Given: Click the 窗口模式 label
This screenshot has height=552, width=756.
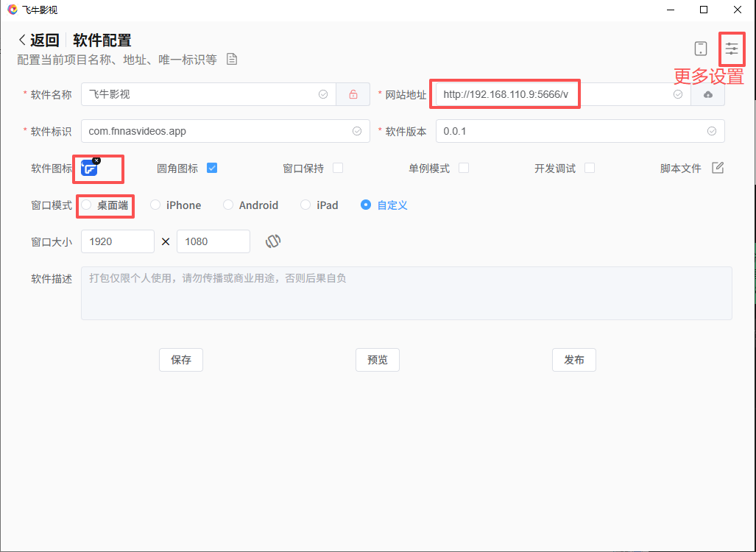Looking at the screenshot, I should [52, 205].
